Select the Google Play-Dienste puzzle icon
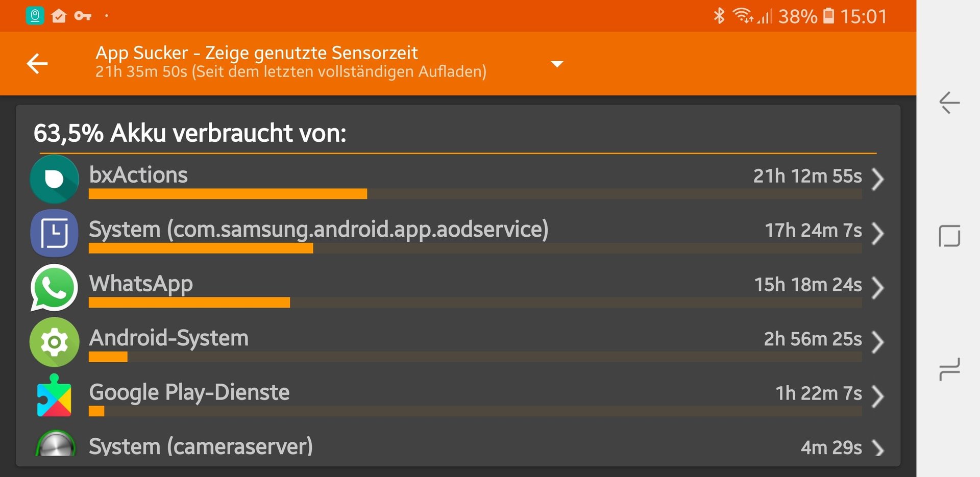This screenshot has width=980, height=477. click(54, 396)
